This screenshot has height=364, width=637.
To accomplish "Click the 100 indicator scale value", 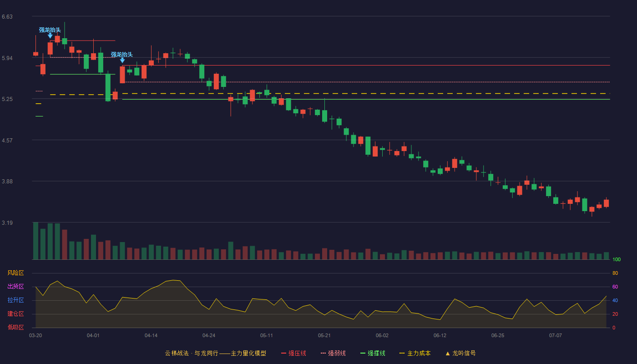I will (617, 260).
